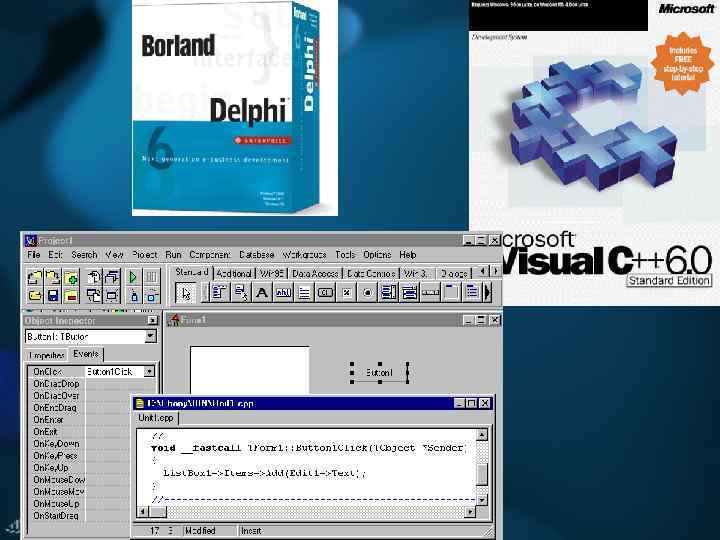The width and height of the screenshot is (720, 540).
Task: Select the CheckBox component icon
Action: coord(346,292)
